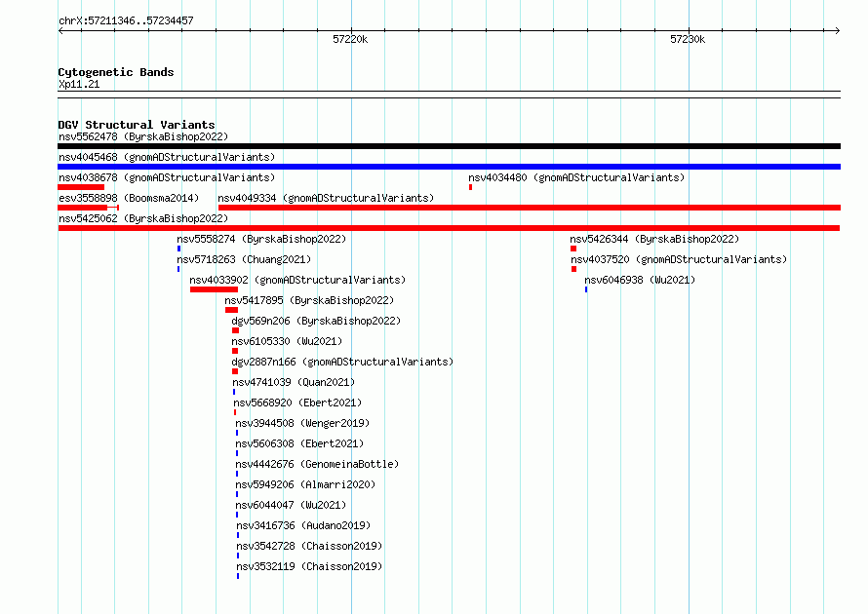Select nsv5417895 (ByrskaBishop2022) label
Image resolution: width=868 pixels, height=614 pixels.
coord(309,300)
